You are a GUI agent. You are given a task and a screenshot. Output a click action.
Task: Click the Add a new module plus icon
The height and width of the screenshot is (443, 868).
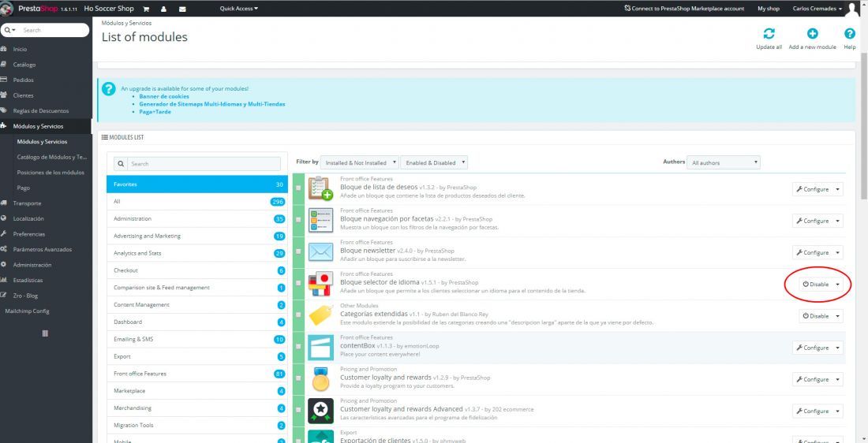click(x=812, y=34)
